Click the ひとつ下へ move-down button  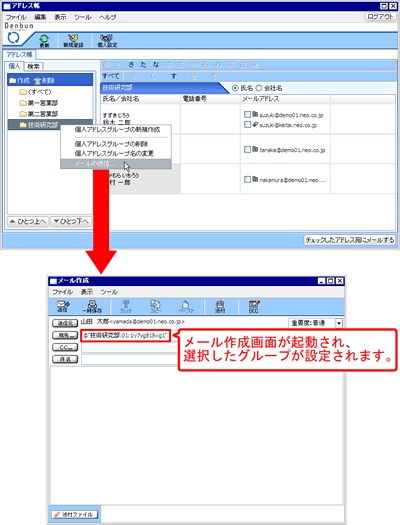click(x=71, y=221)
